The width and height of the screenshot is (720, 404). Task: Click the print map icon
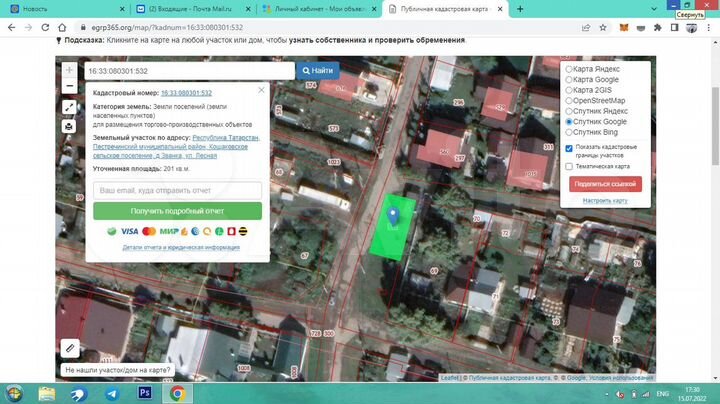pos(68,127)
